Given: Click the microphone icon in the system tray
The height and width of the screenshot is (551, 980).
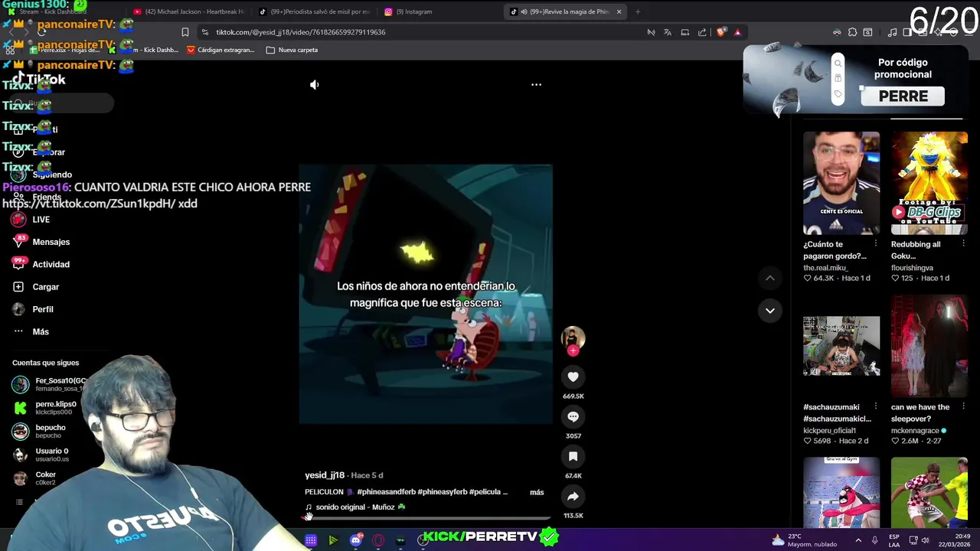Looking at the screenshot, I should (x=874, y=540).
